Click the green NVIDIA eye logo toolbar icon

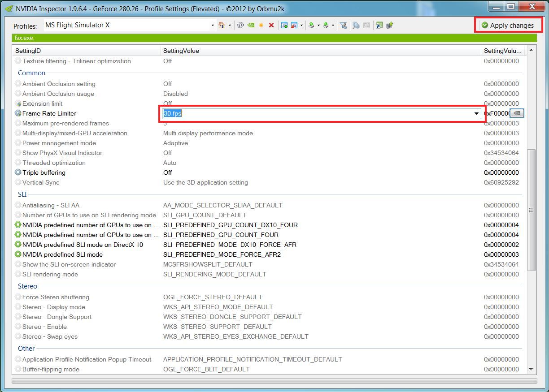coord(251,26)
